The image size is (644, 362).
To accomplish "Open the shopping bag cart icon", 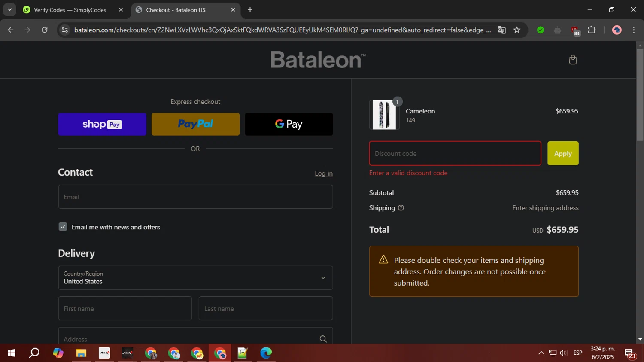I will 573,60.
